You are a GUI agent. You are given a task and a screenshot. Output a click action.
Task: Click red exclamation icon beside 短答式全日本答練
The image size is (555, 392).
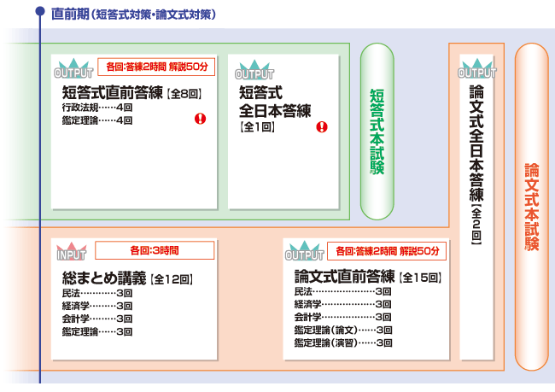322,127
